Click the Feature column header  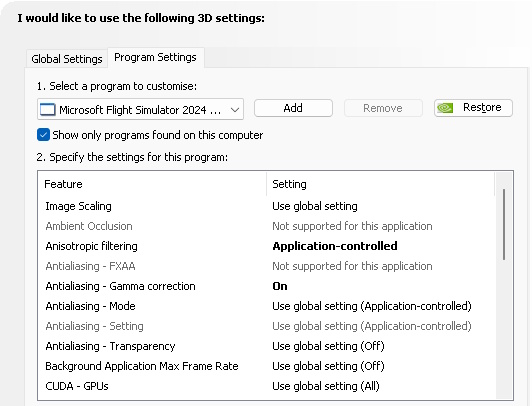tap(152, 184)
